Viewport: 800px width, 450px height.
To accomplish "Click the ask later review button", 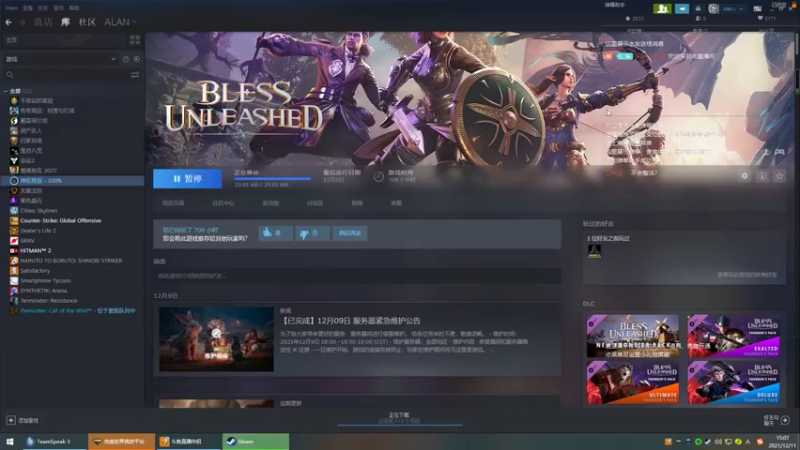I will click(349, 233).
